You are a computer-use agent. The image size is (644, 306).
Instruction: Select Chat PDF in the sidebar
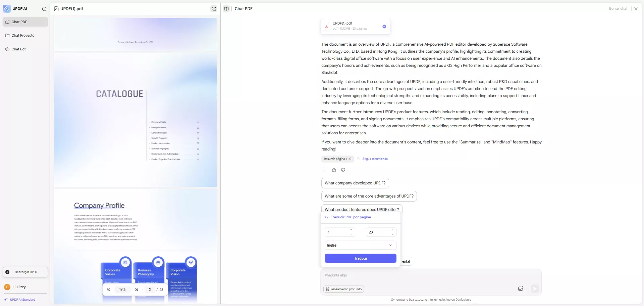(25, 22)
